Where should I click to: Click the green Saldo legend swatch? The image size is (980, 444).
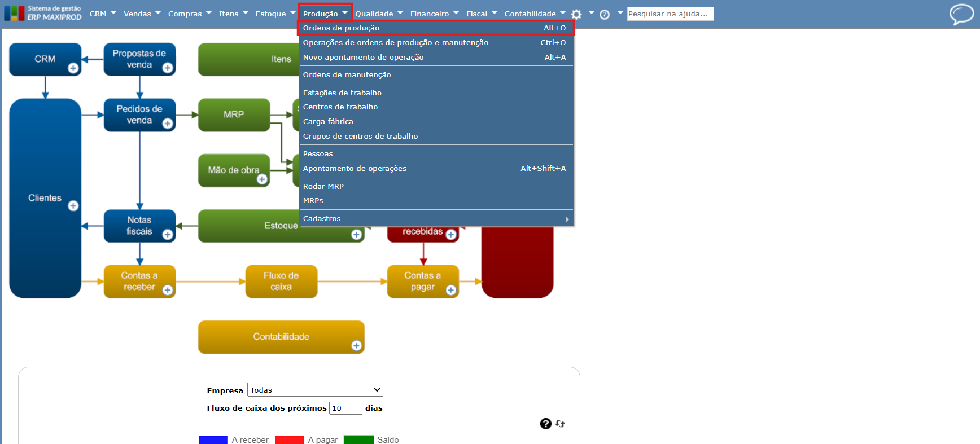coord(358,440)
